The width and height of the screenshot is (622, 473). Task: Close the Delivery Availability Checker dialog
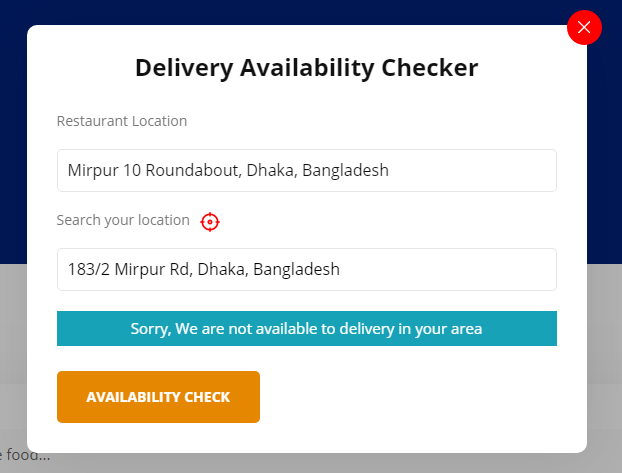(x=584, y=27)
